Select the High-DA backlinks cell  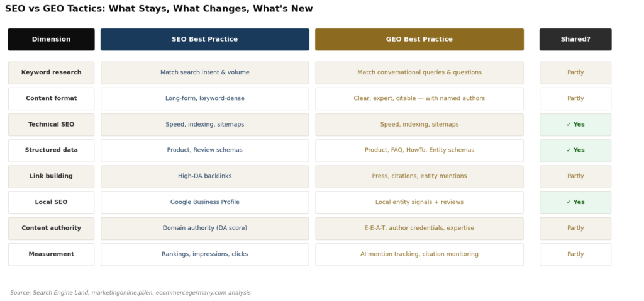pos(204,176)
